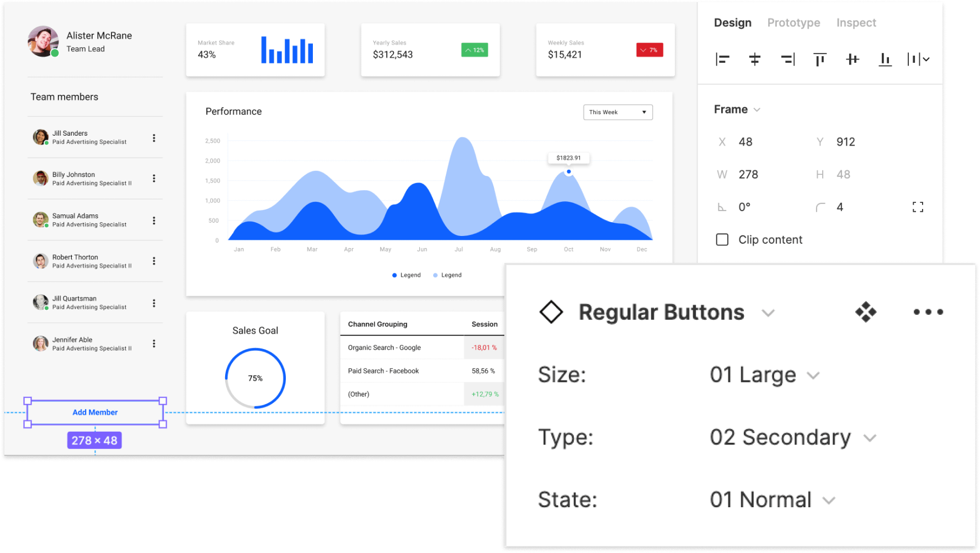Viewport: 980px width, 553px height.
Task: Click the diamond instance icon beside Regular Buttons
Action: pos(551,312)
